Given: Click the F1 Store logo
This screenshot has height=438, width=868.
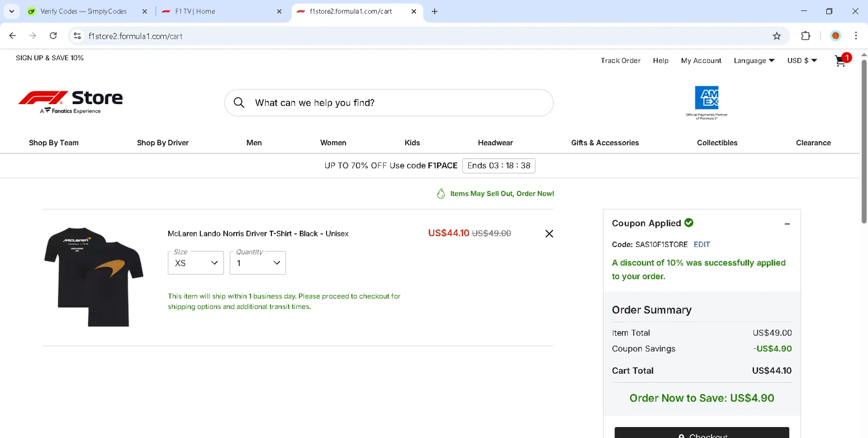Looking at the screenshot, I should coord(70,102).
